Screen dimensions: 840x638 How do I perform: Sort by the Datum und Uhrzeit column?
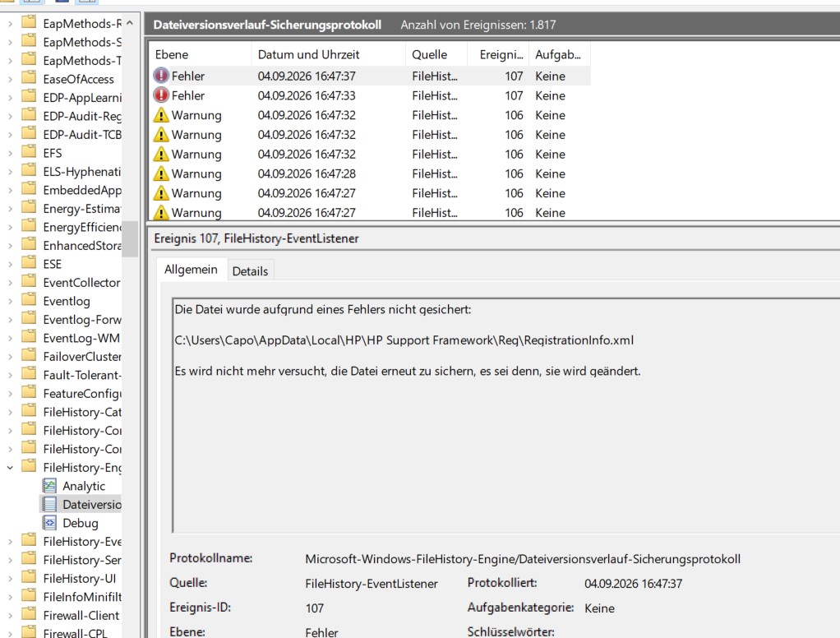329,54
